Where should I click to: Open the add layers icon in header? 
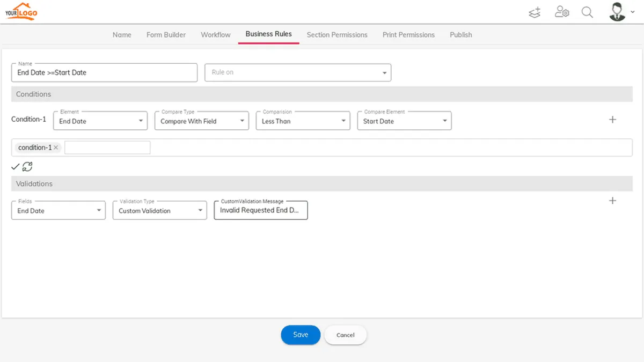click(535, 12)
